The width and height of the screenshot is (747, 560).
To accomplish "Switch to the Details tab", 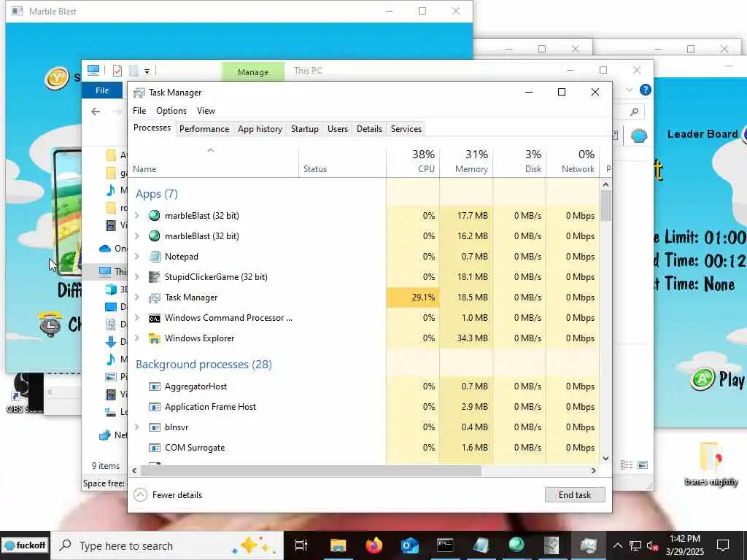I will click(x=369, y=129).
